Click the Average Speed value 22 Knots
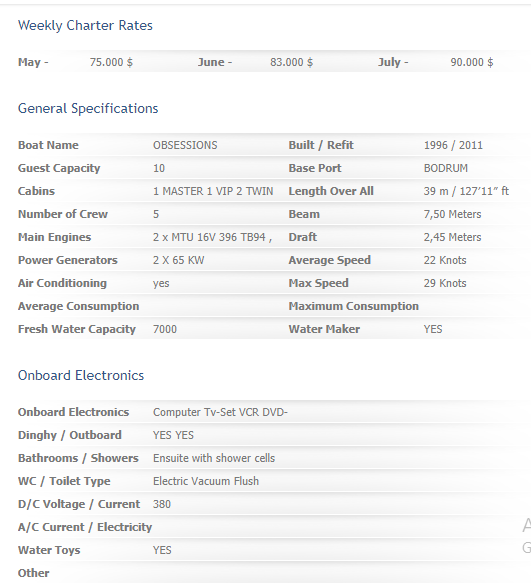This screenshot has width=531, height=585. (x=445, y=260)
